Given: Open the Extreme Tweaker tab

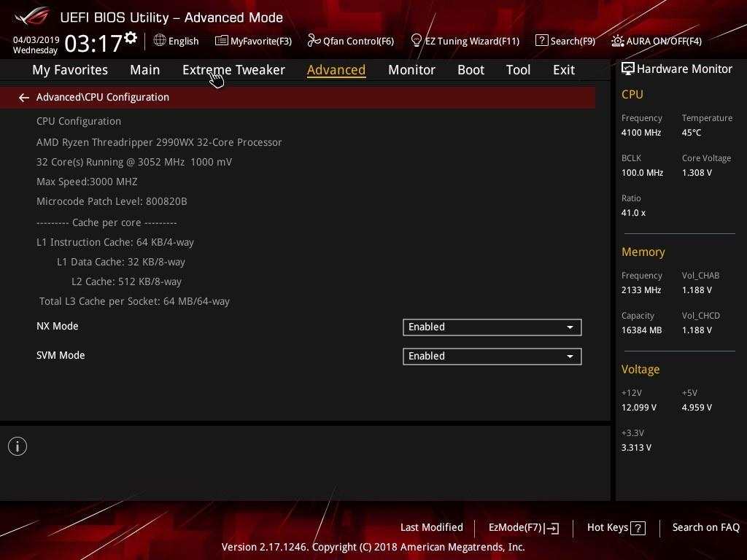Looking at the screenshot, I should [x=233, y=70].
